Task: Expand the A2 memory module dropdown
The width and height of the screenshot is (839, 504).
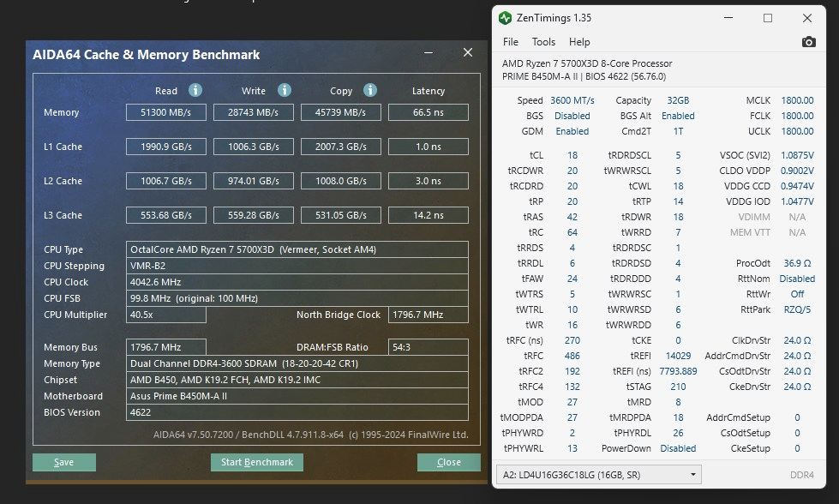Action: click(x=599, y=475)
